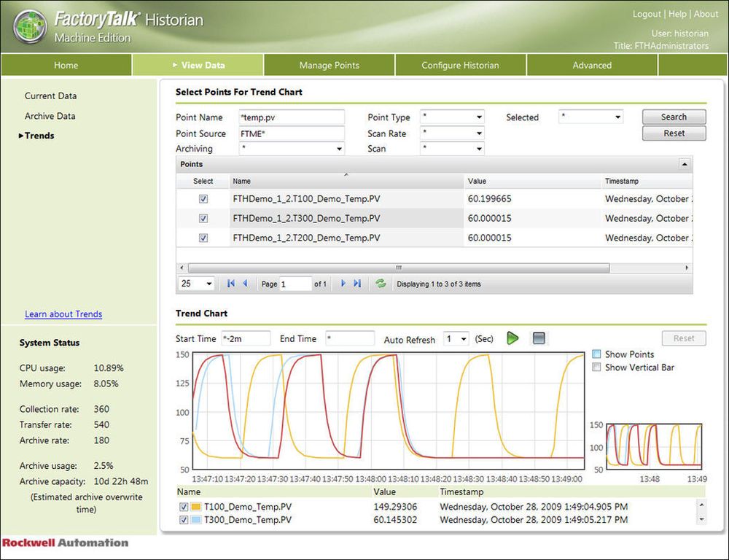Click the Search button
Viewport: 729px width, 560px height.
(x=674, y=117)
